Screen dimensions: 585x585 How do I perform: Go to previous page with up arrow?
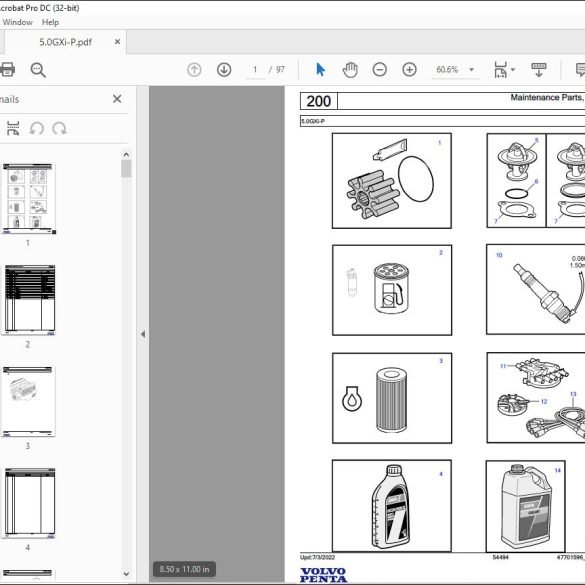(x=194, y=70)
